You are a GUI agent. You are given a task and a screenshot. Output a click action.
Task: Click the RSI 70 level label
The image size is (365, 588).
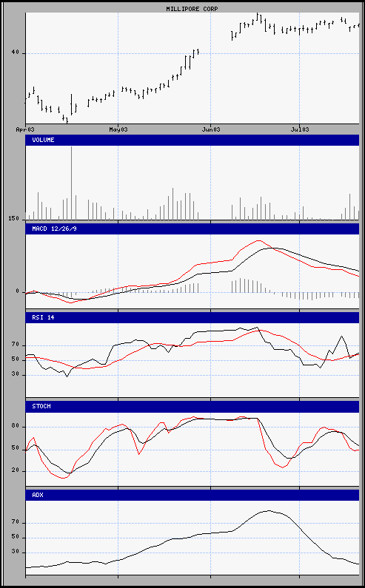(x=15, y=345)
